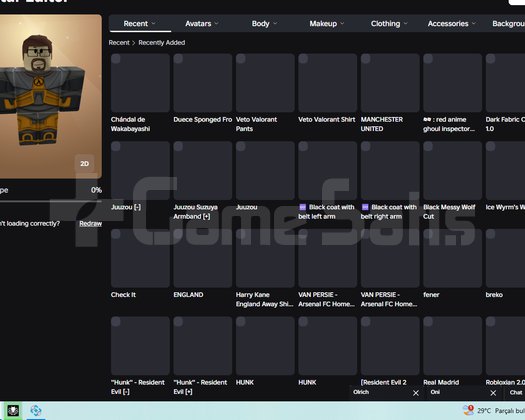Screen dimensions: 525x420
Task: Toggle selection circle on Chándal de Wakabayashi
Action: point(116,59)
